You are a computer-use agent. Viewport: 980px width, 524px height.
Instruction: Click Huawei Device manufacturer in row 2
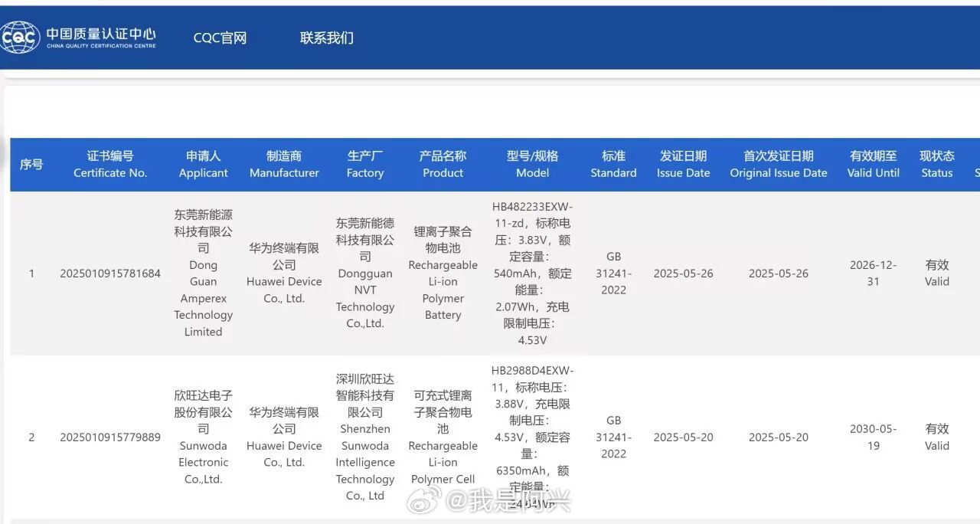point(284,437)
